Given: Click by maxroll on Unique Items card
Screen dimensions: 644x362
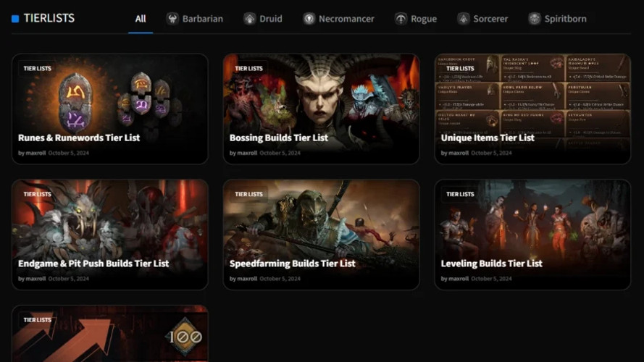Looking at the screenshot, I should [x=455, y=153].
